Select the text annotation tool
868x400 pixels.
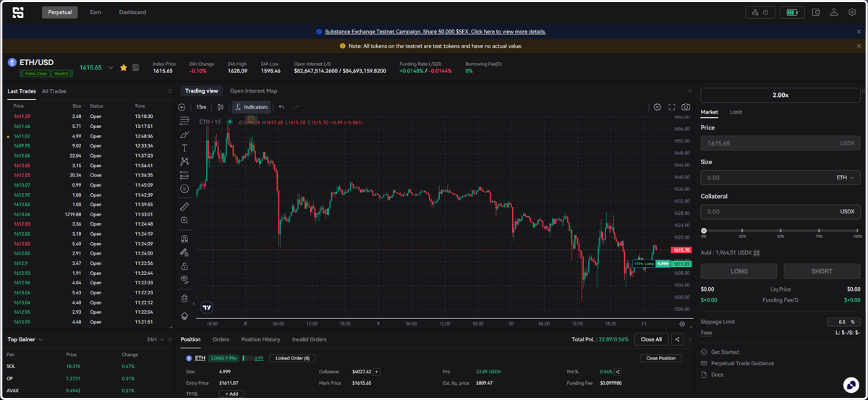(184, 148)
